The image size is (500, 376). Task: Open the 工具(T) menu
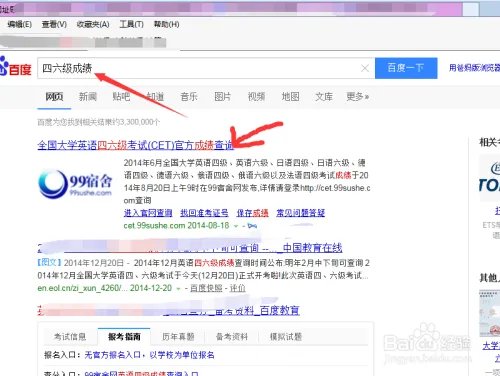coord(132,24)
